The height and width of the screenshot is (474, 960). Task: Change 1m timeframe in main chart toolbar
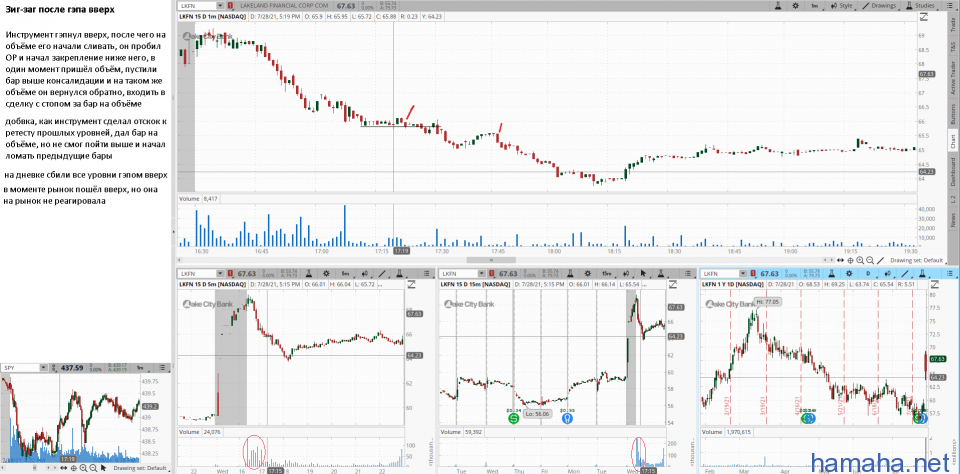click(x=814, y=6)
